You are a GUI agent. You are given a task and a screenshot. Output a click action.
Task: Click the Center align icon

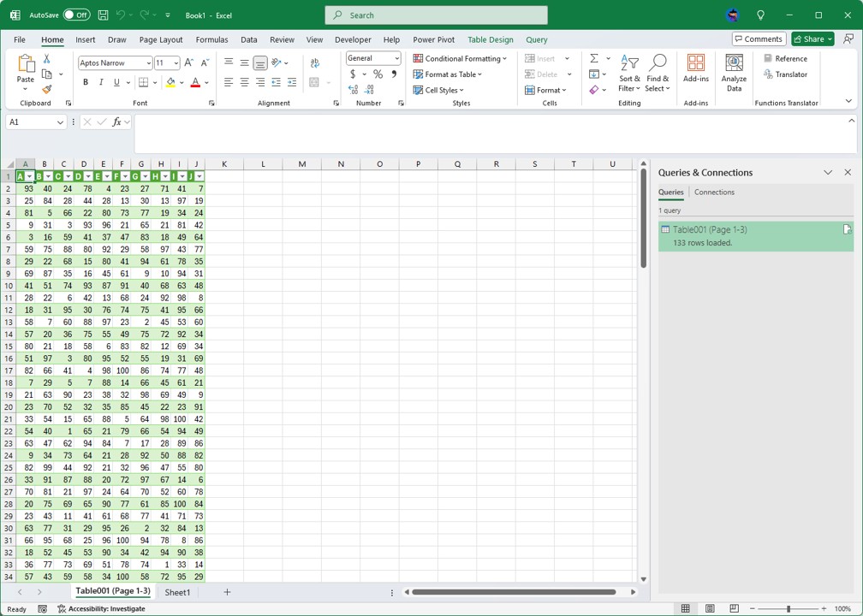pos(244,82)
